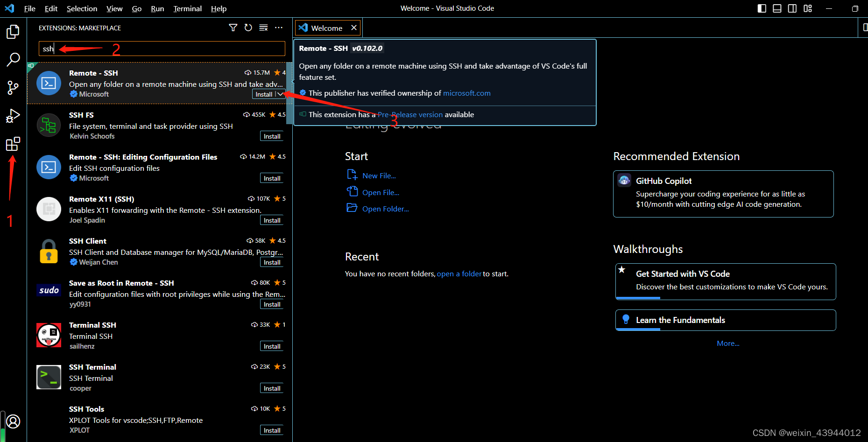Viewport: 868px width, 442px height.
Task: Click the extensions list vertical scrollbar
Action: coord(289,93)
